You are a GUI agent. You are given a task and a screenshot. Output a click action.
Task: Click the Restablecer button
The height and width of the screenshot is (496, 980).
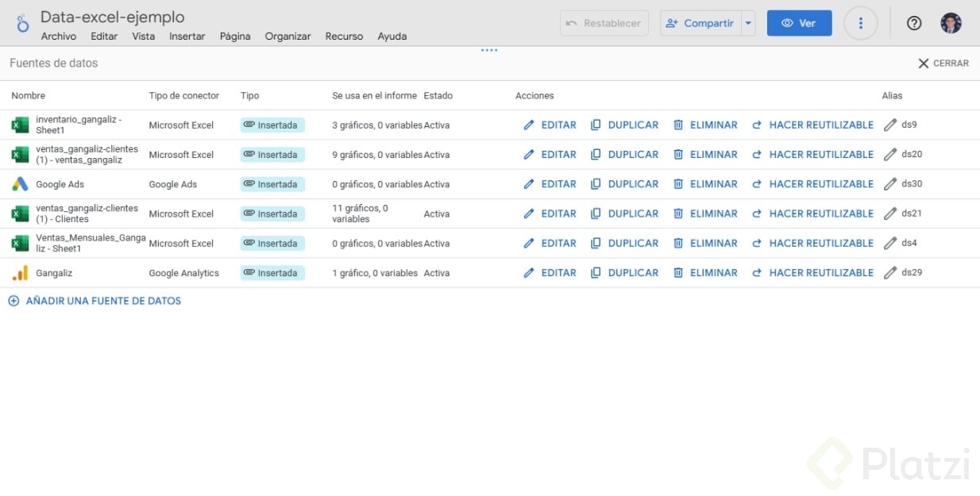604,23
